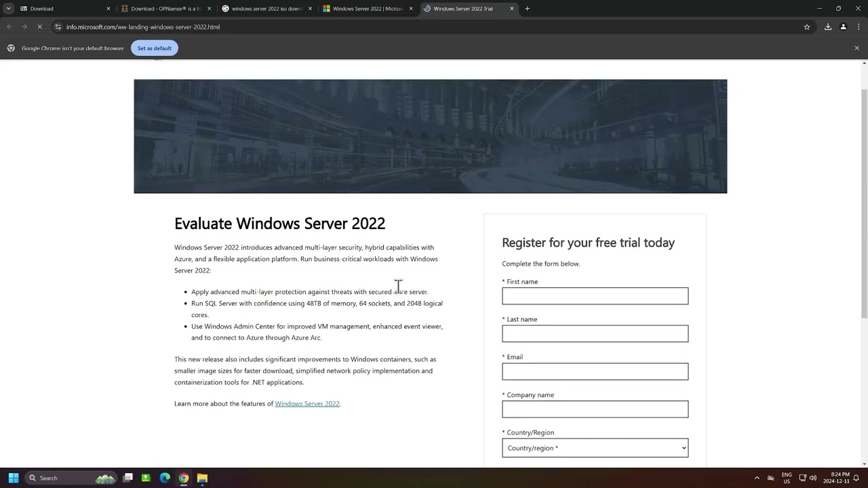Expand the Country/region dropdown
Image resolution: width=868 pixels, height=488 pixels.
coord(595,448)
